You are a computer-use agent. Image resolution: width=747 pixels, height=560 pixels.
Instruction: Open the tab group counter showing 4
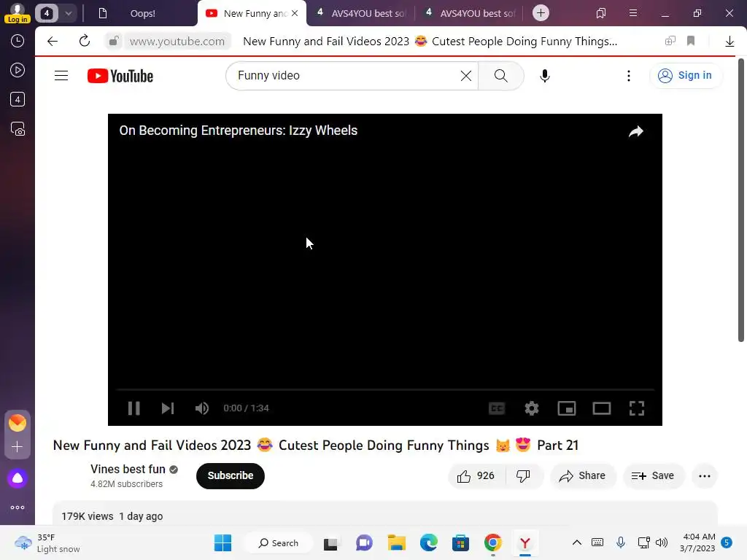click(x=46, y=13)
